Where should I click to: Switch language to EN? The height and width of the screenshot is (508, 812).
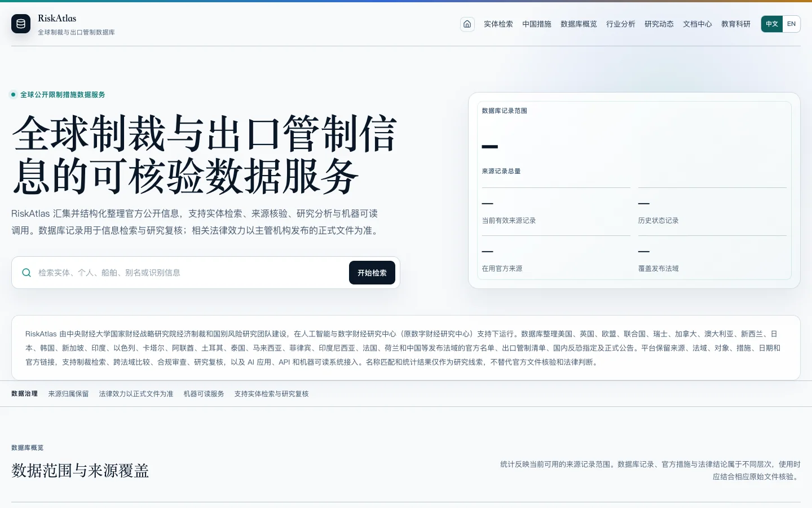pos(791,24)
